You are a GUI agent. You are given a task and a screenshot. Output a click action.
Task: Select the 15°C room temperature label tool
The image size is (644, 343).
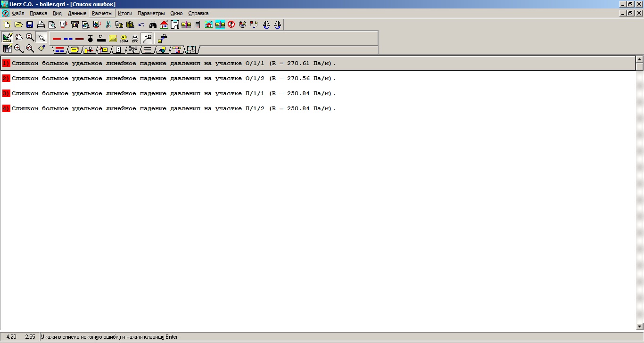tap(135, 39)
